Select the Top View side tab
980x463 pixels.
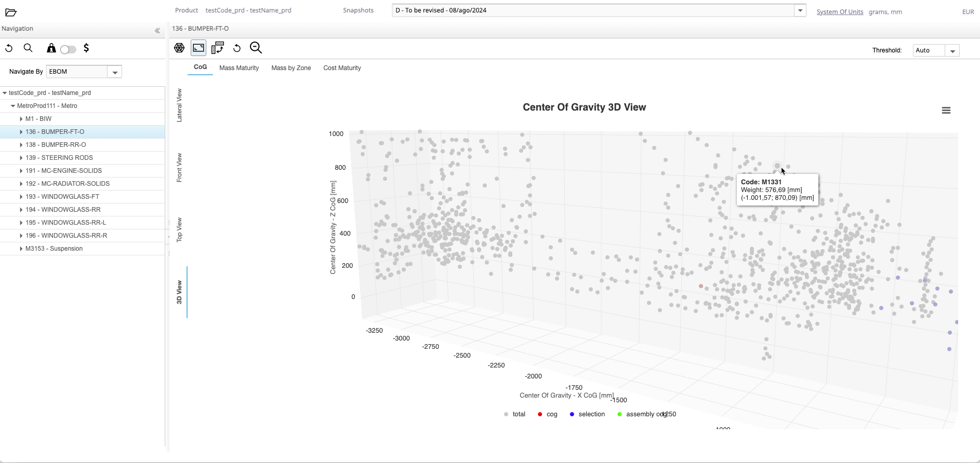point(179,229)
